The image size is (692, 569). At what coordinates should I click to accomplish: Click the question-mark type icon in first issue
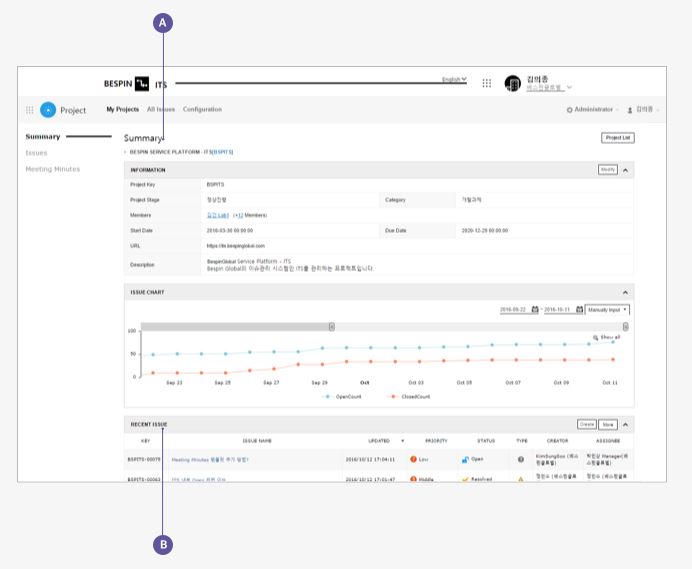[521, 460]
